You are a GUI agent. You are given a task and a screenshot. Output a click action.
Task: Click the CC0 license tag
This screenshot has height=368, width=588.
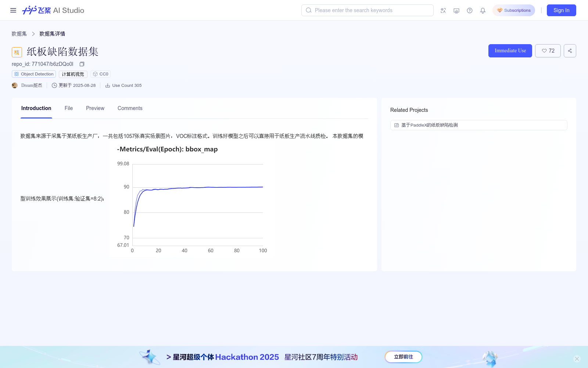100,74
